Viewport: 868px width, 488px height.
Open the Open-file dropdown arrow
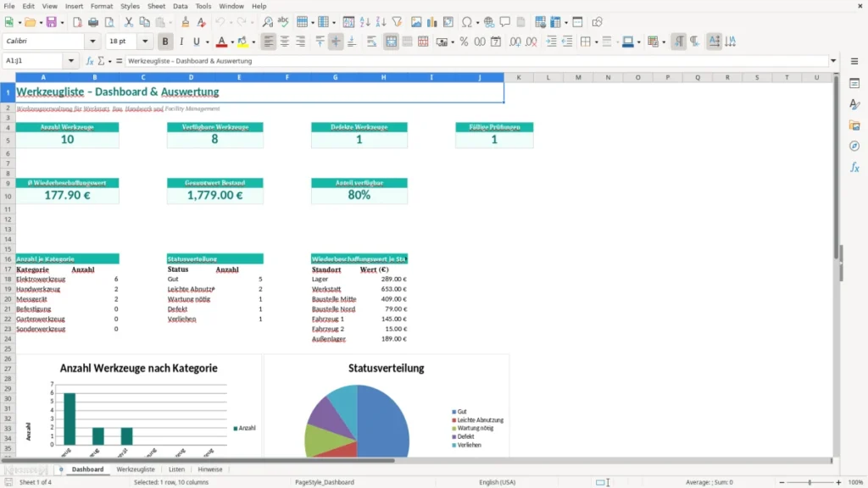point(41,23)
